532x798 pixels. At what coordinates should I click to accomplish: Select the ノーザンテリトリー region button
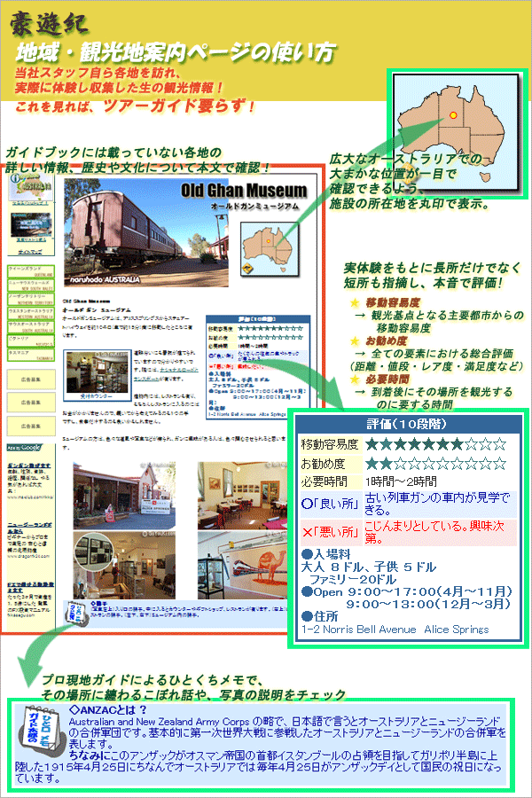point(30,299)
